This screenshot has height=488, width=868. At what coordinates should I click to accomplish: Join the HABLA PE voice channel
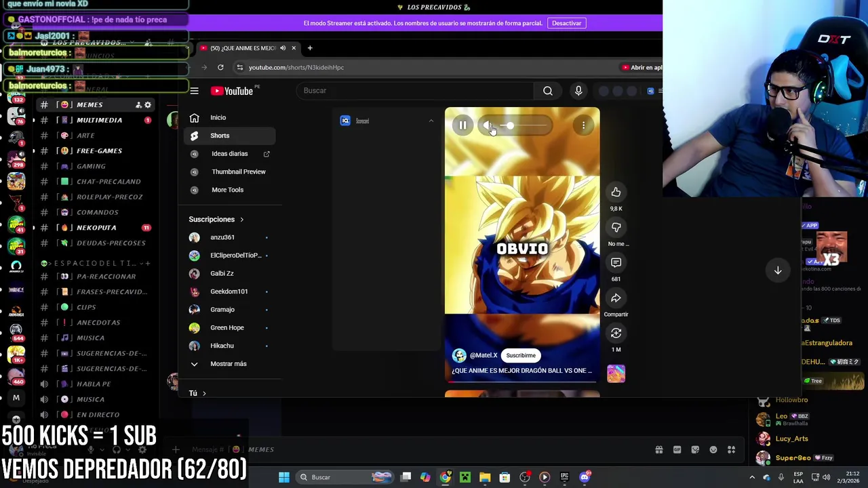(x=95, y=384)
